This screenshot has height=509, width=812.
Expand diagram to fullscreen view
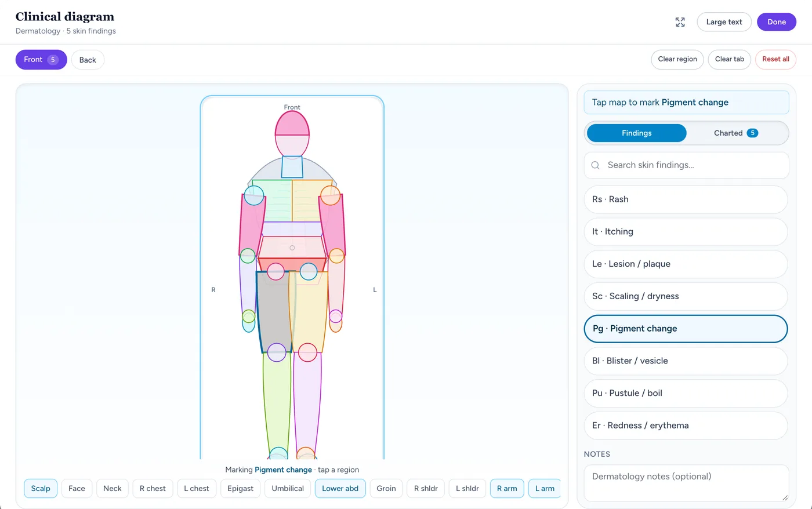click(x=680, y=22)
